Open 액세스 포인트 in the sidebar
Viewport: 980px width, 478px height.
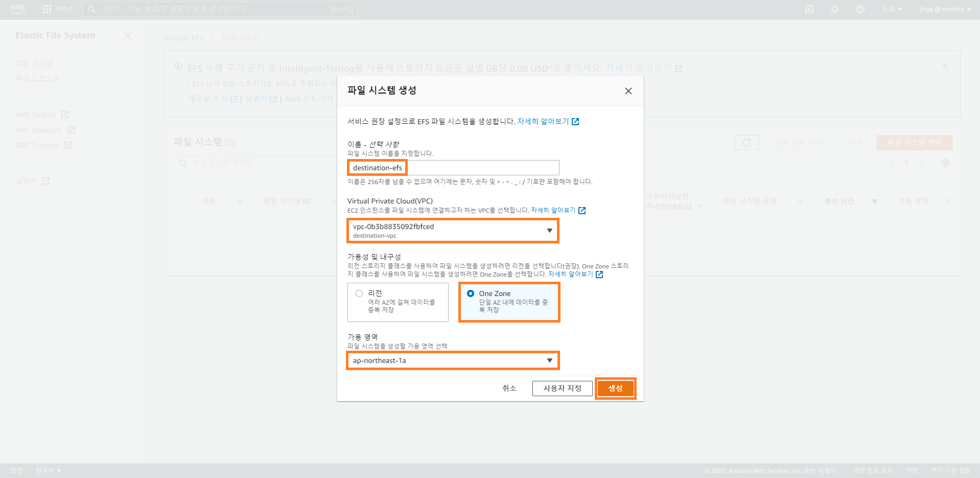(x=37, y=78)
